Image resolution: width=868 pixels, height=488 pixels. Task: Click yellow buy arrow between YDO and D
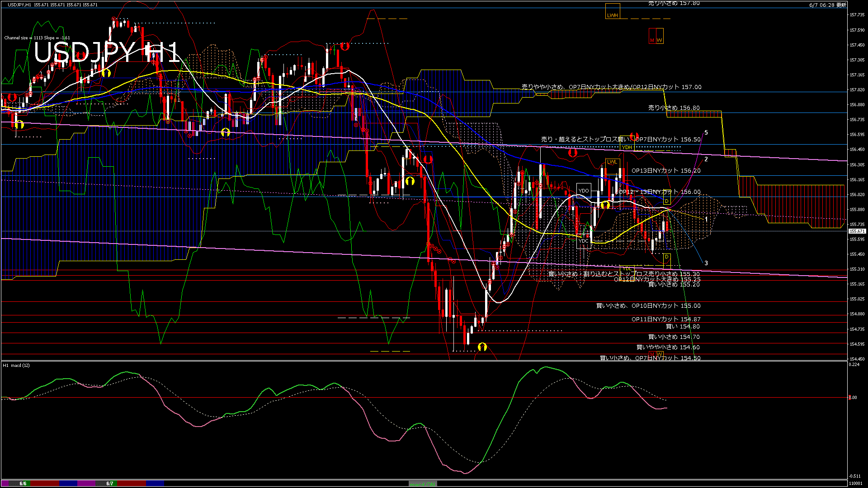tap(605, 205)
